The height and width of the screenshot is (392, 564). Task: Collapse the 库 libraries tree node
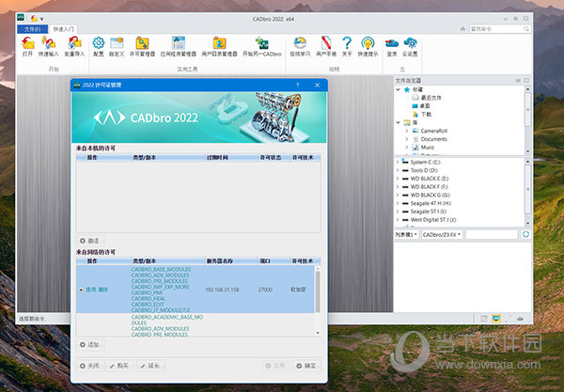399,122
